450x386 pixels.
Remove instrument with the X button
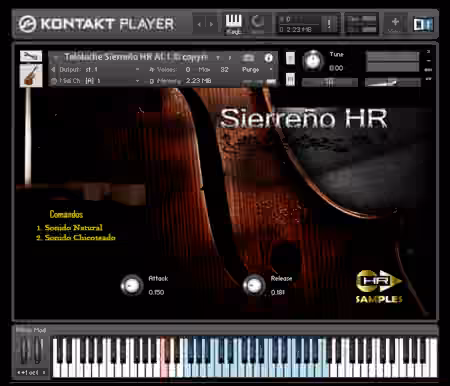click(x=428, y=52)
